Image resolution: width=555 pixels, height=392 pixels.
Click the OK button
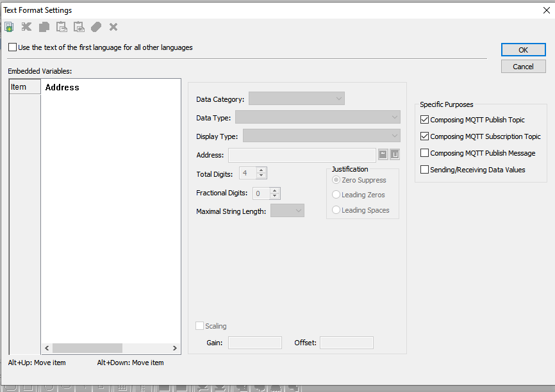523,50
